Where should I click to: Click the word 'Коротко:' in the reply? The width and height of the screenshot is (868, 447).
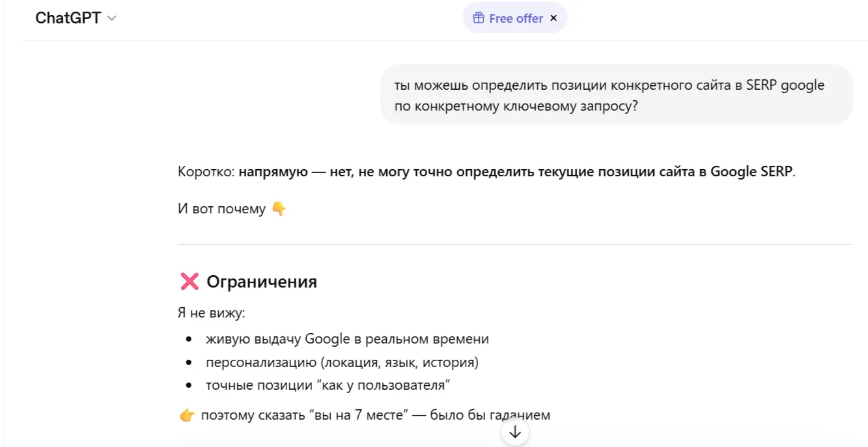click(206, 172)
